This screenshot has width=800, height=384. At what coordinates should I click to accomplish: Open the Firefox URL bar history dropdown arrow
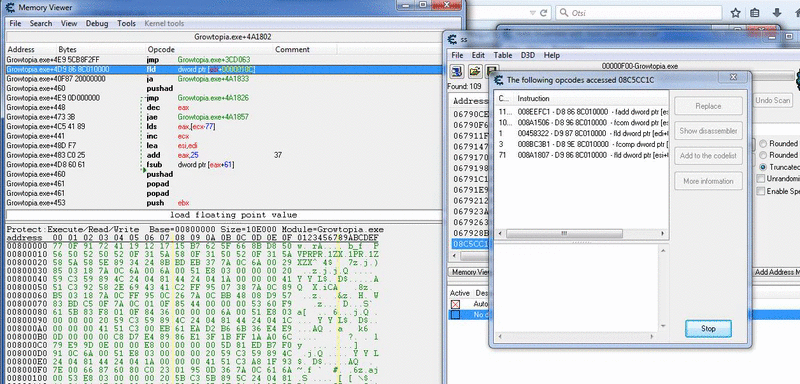(533, 13)
